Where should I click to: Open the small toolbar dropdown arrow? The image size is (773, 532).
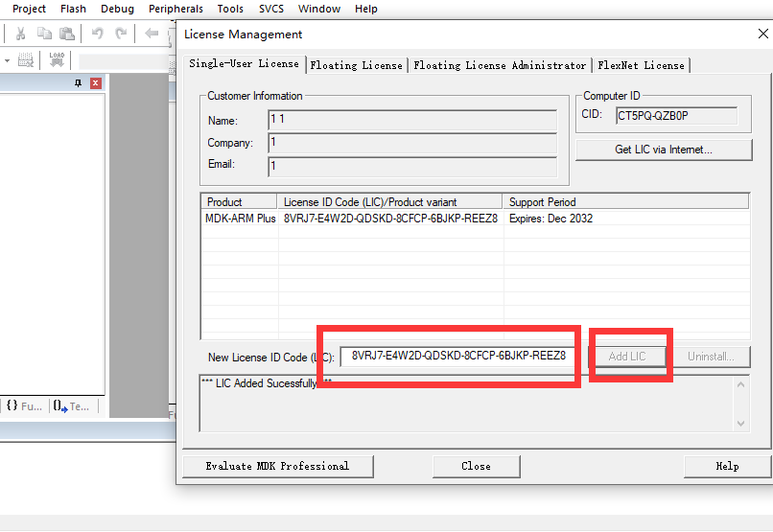point(7,60)
